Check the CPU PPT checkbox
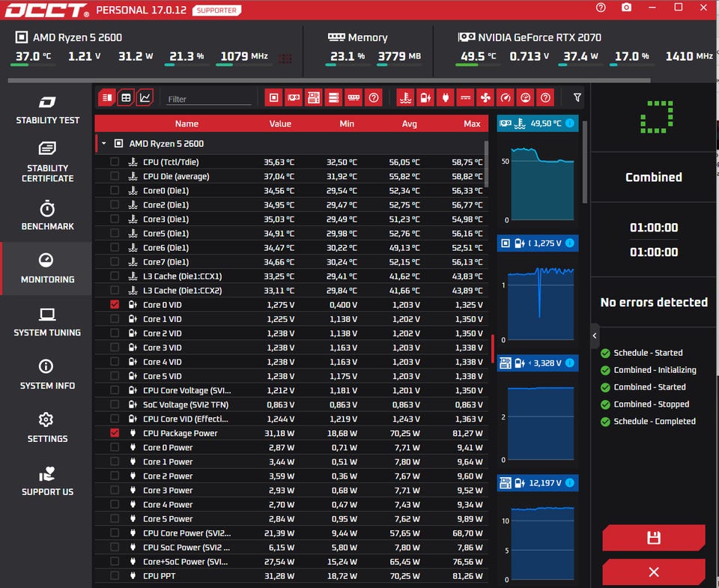 coord(115,575)
